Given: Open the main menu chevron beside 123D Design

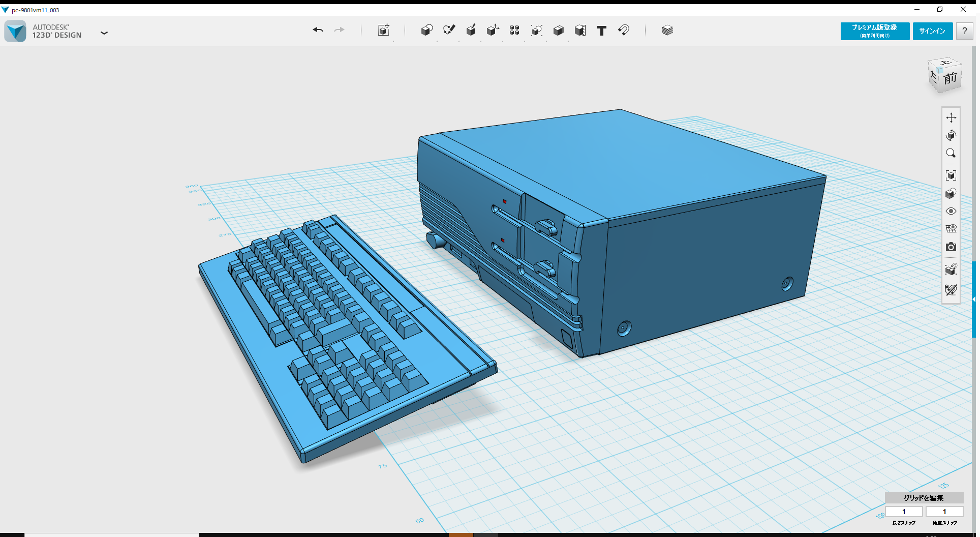Looking at the screenshot, I should (104, 33).
